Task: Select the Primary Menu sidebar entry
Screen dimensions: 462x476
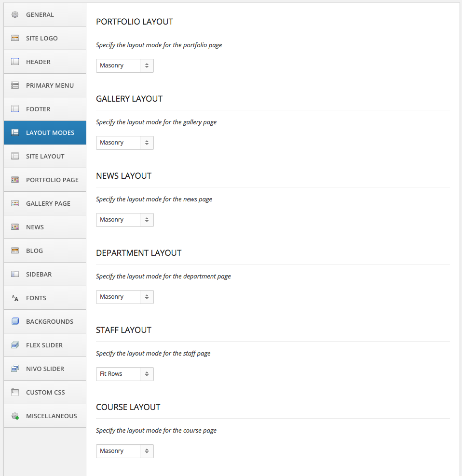Action: 45,85
